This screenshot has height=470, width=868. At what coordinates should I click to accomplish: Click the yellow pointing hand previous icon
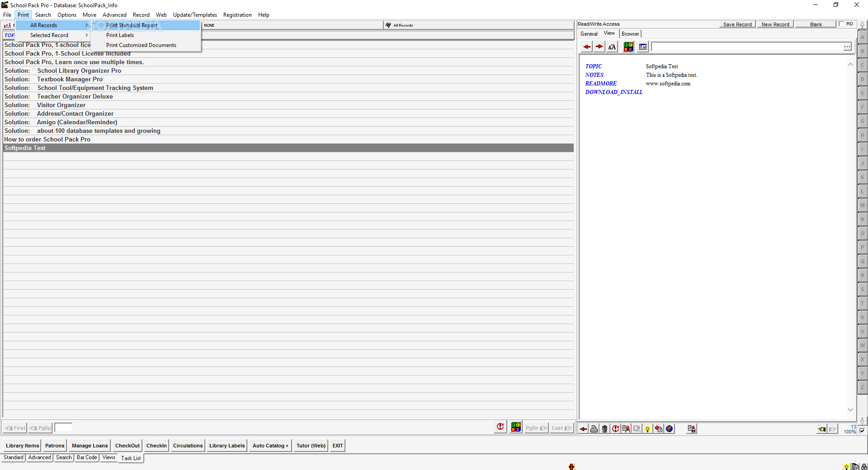[x=822, y=429]
